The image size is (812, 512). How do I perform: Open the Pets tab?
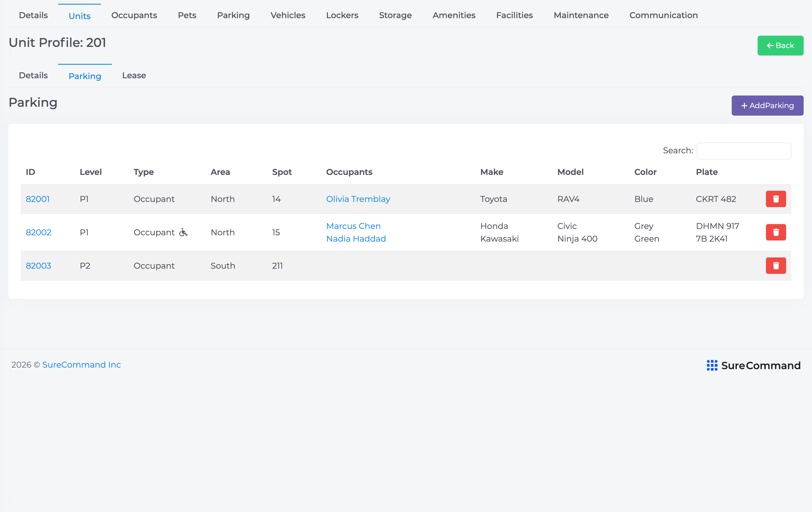pyautogui.click(x=187, y=16)
